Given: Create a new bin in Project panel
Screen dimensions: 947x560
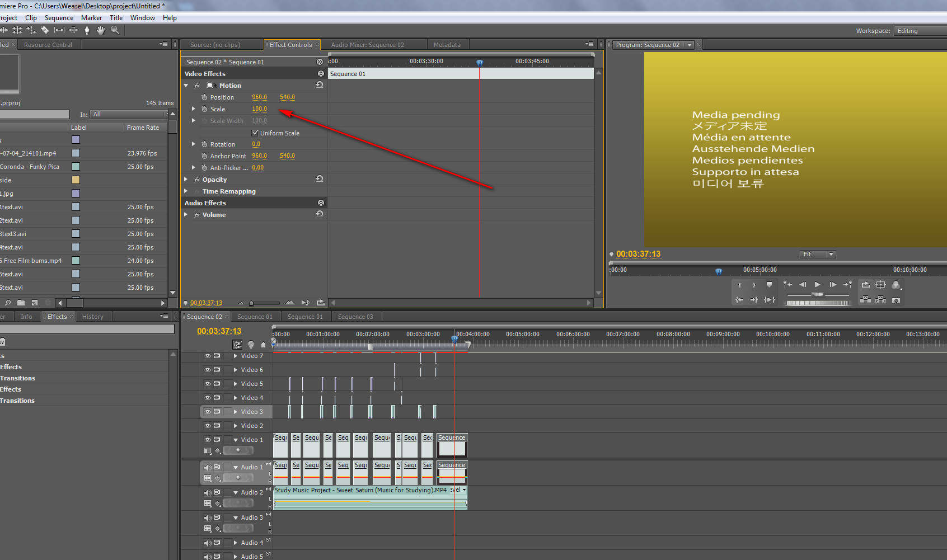Looking at the screenshot, I should [21, 303].
